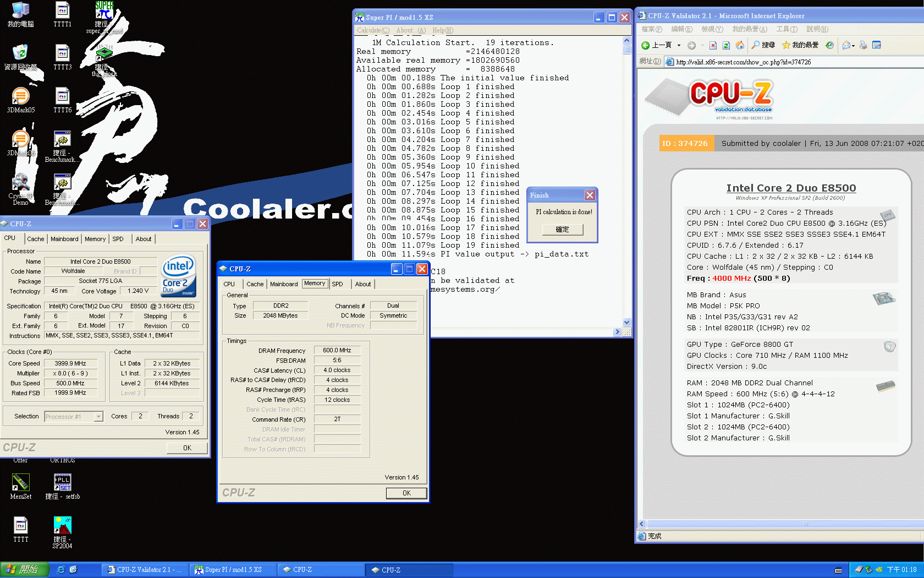This screenshot has width=924, height=578.
Task: Click Super PI vertical scrollbar down arrow
Action: tap(626, 323)
